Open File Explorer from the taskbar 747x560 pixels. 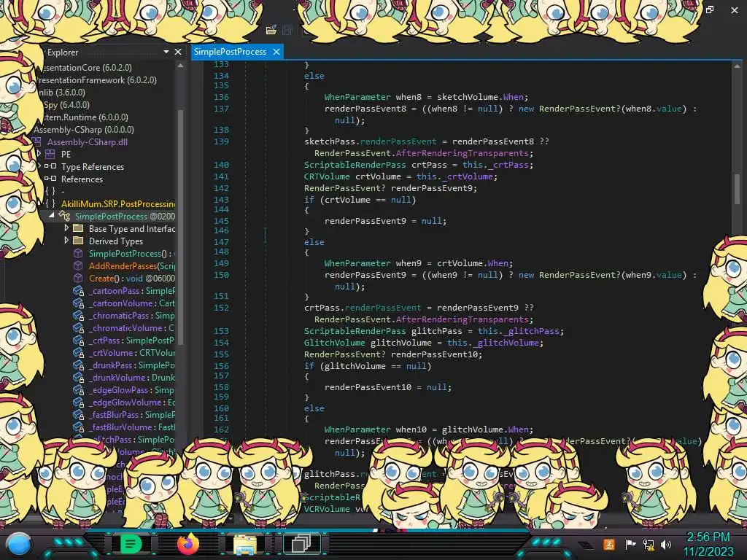click(244, 544)
